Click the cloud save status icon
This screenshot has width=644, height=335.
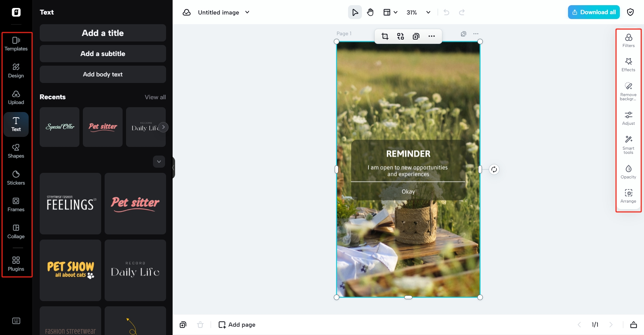click(186, 12)
